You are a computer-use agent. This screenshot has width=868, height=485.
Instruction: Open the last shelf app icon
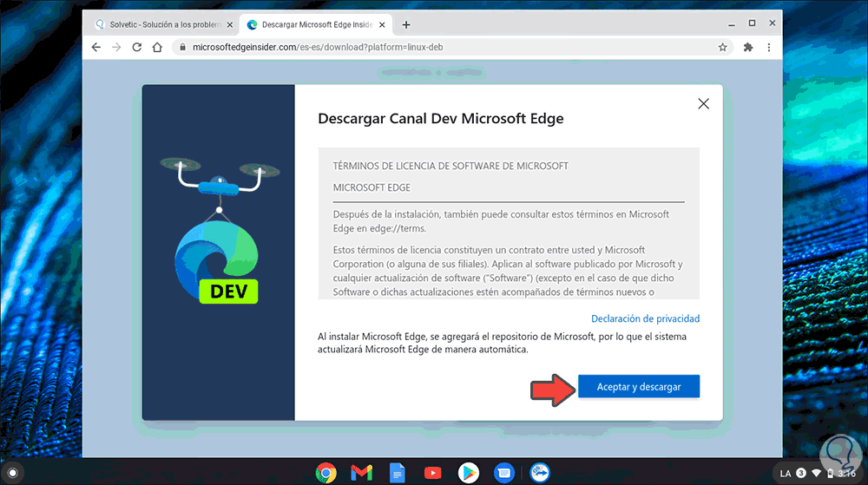540,473
